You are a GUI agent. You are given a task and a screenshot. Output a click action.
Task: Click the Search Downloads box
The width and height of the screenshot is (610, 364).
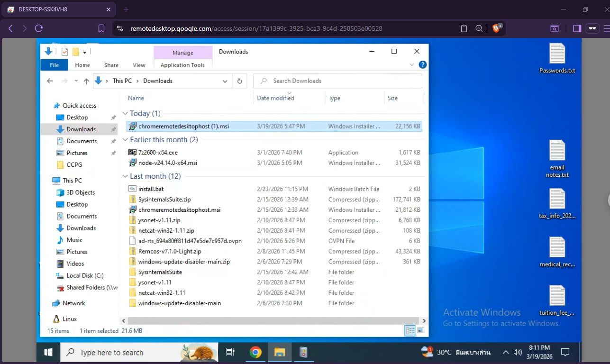tap(337, 81)
